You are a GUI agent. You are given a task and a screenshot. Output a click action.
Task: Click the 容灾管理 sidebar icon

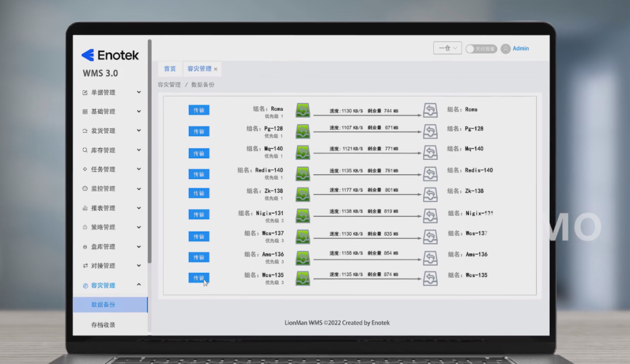pyautogui.click(x=85, y=286)
